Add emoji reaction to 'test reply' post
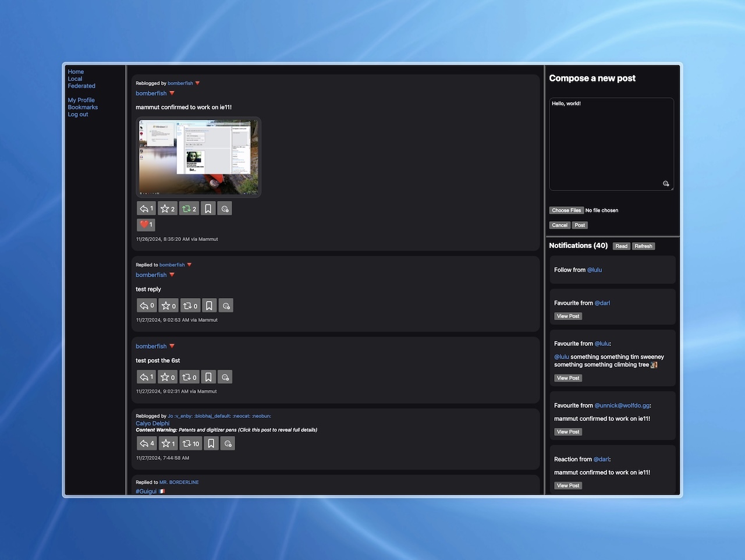The image size is (745, 560). coord(226,306)
